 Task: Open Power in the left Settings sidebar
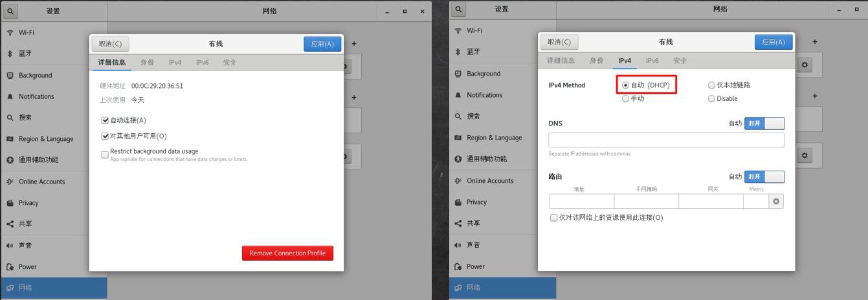coord(27,266)
